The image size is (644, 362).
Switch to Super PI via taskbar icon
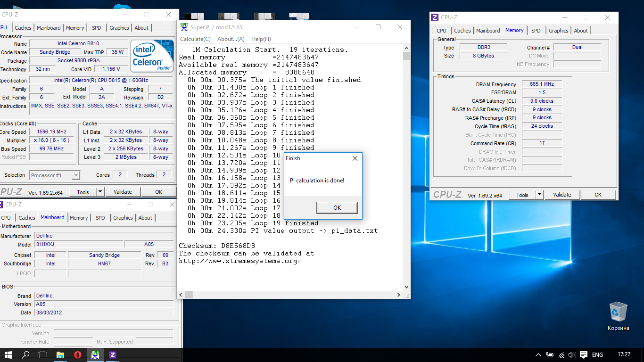tap(95, 354)
